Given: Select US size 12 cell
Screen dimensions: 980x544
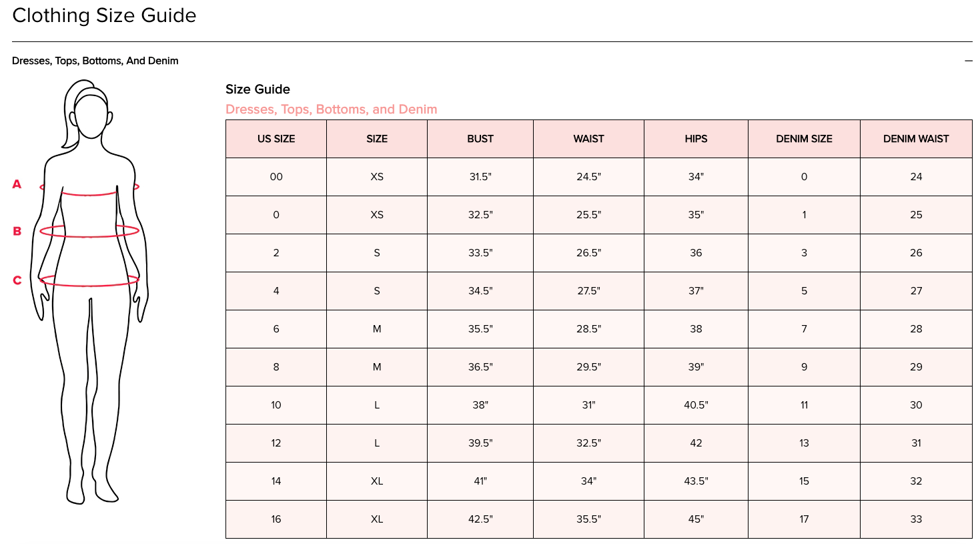Looking at the screenshot, I should [276, 443].
